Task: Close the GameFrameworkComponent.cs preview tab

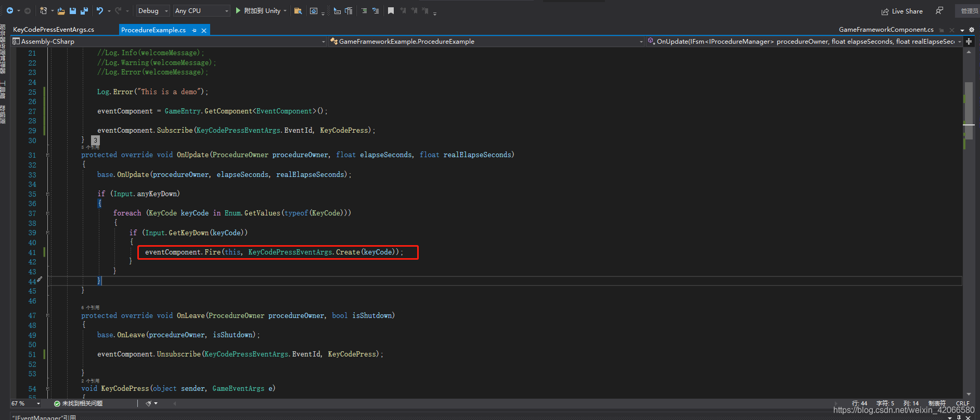Action: [x=952, y=30]
